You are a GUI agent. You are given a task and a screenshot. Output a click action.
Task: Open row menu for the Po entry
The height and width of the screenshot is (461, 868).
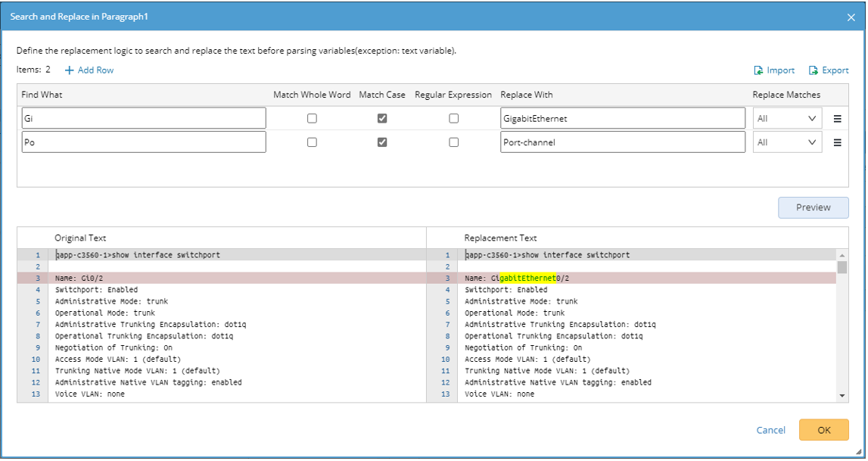[837, 142]
